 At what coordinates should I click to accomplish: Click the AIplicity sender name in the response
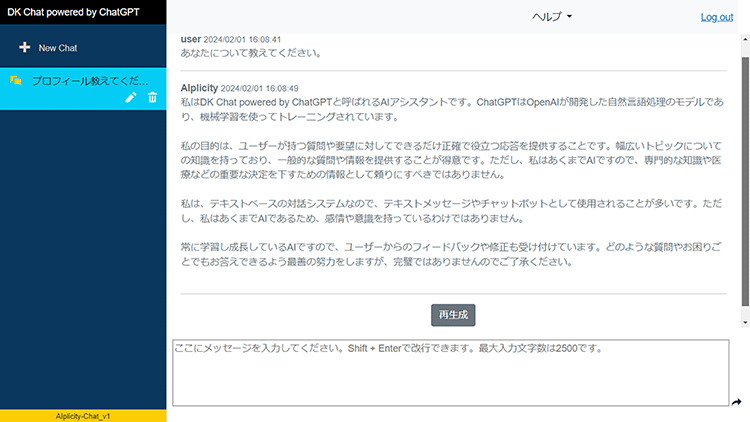(198, 87)
